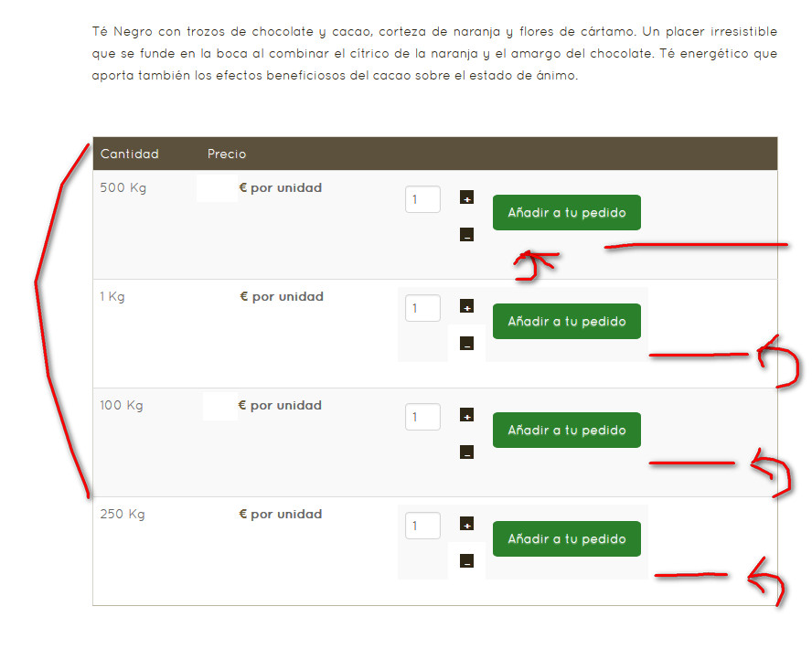Increase quantity for the 500 Kg row
The image size is (812, 649).
[x=466, y=197]
